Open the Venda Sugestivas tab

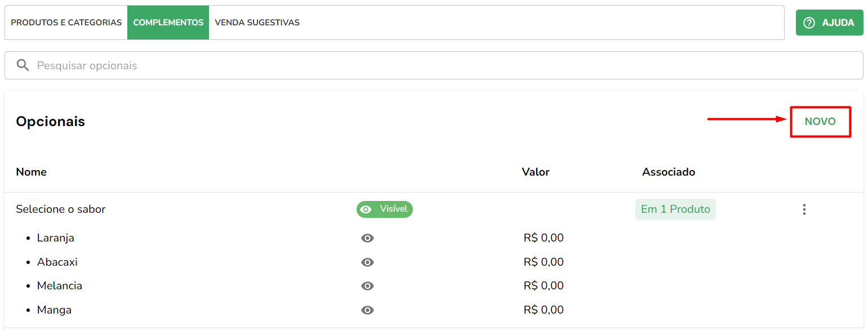coord(257,23)
